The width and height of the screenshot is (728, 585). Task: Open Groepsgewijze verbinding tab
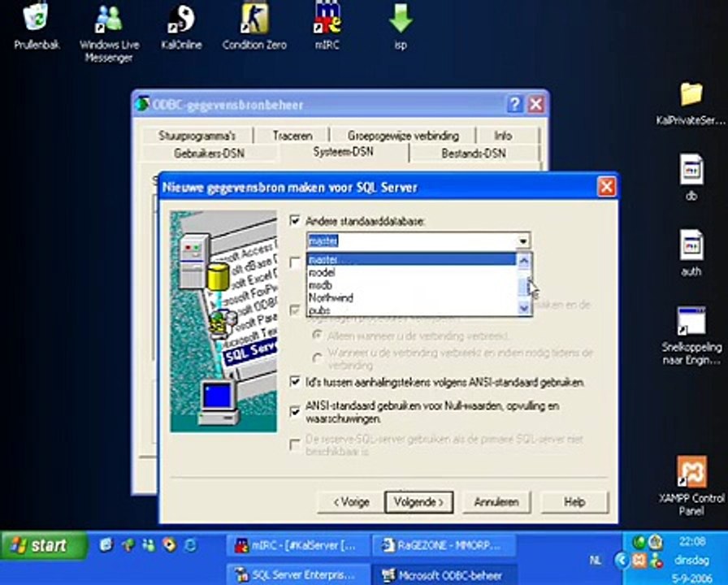click(403, 136)
